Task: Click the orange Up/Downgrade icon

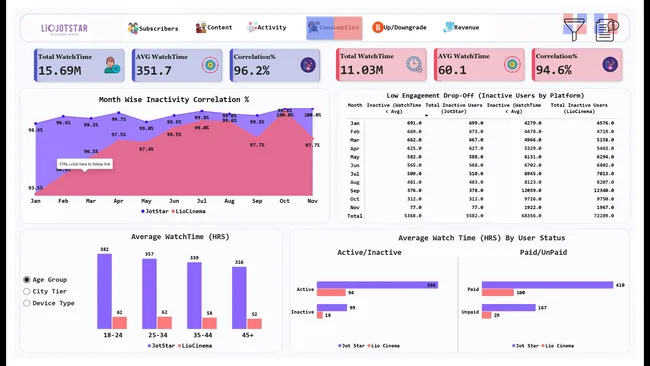Action: tap(377, 27)
